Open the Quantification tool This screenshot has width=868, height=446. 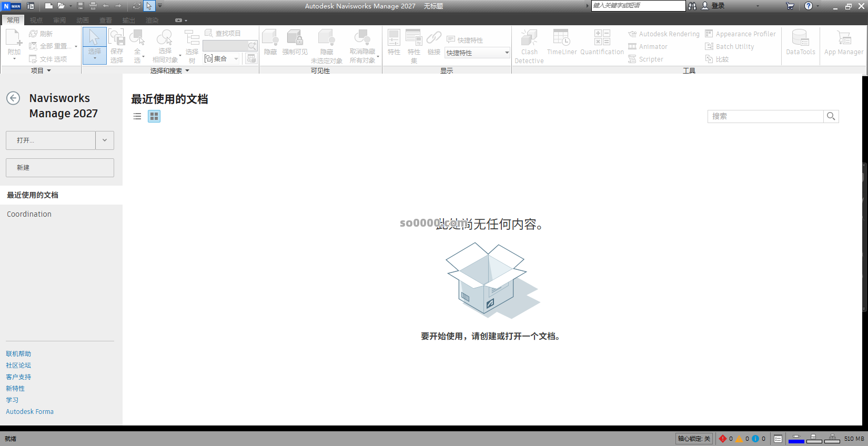pyautogui.click(x=602, y=42)
